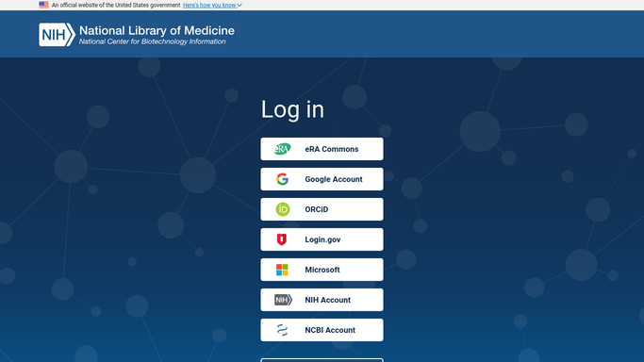Choose the Microsoft login option
Image resolution: width=644 pixels, height=362 pixels.
point(322,270)
